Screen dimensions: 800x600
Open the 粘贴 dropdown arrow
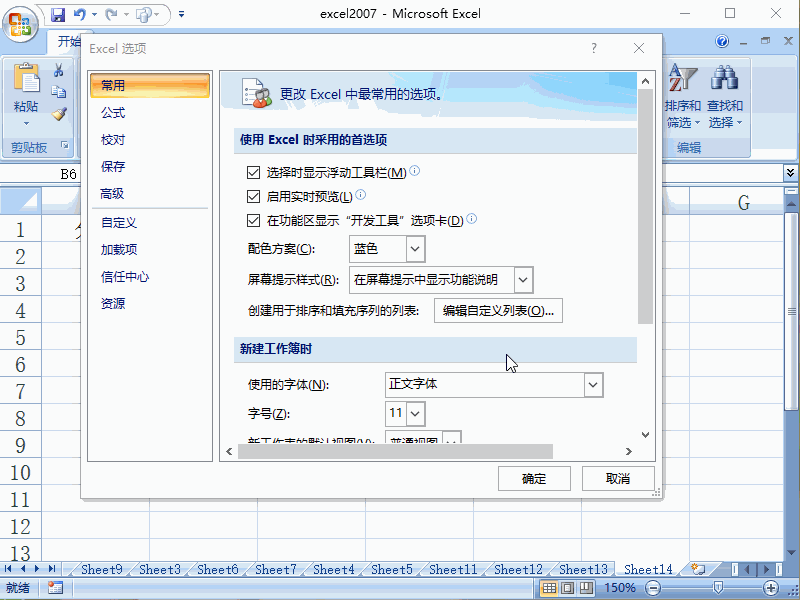26,123
